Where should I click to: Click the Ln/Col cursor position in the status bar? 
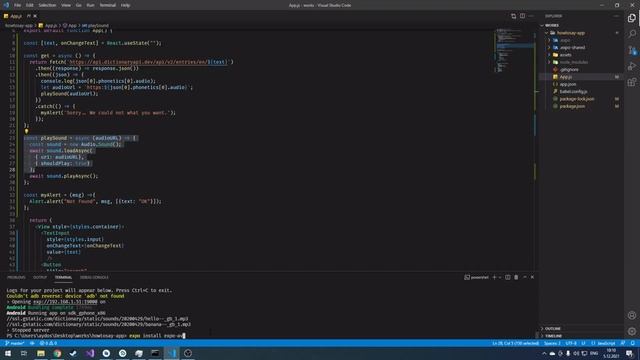(516, 343)
